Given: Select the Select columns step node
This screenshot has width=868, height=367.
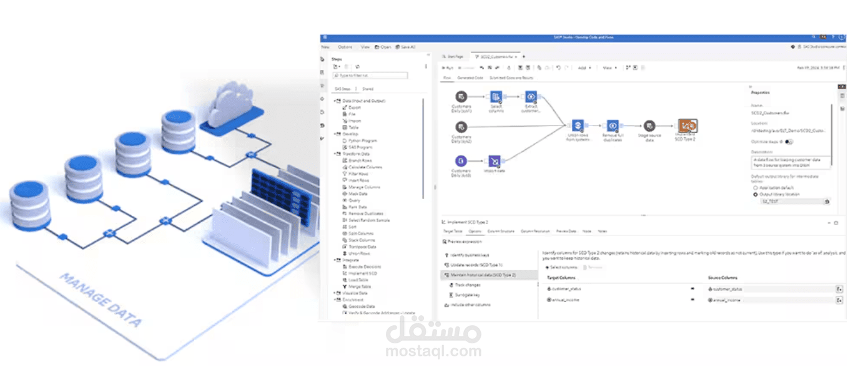Looking at the screenshot, I should point(496,97).
